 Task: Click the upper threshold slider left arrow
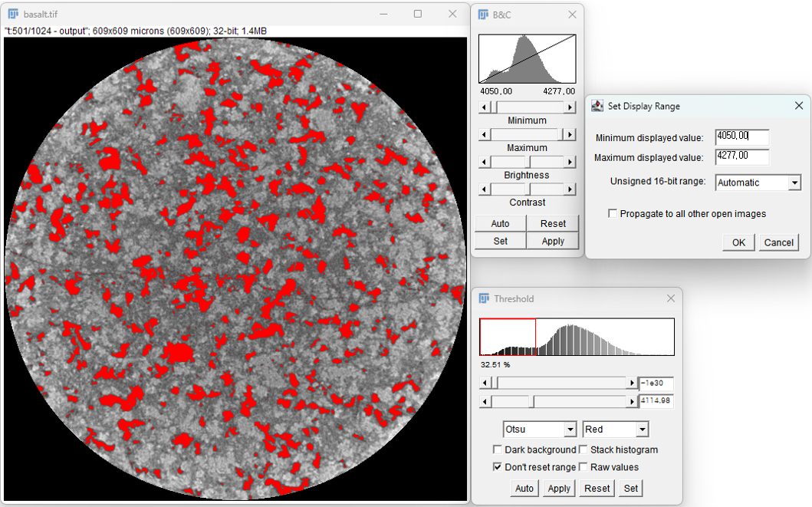click(x=486, y=401)
